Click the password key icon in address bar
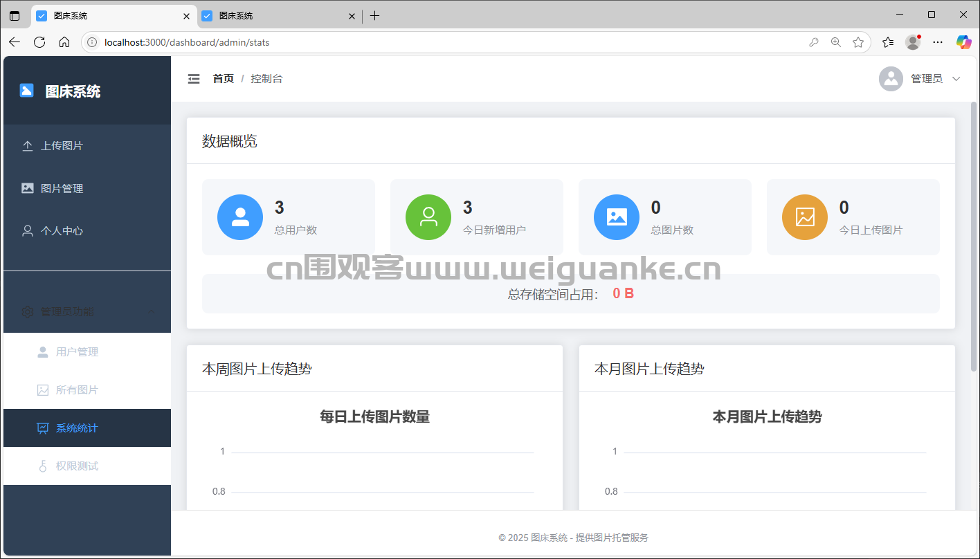Screen dimensions: 980x559 pos(814,42)
